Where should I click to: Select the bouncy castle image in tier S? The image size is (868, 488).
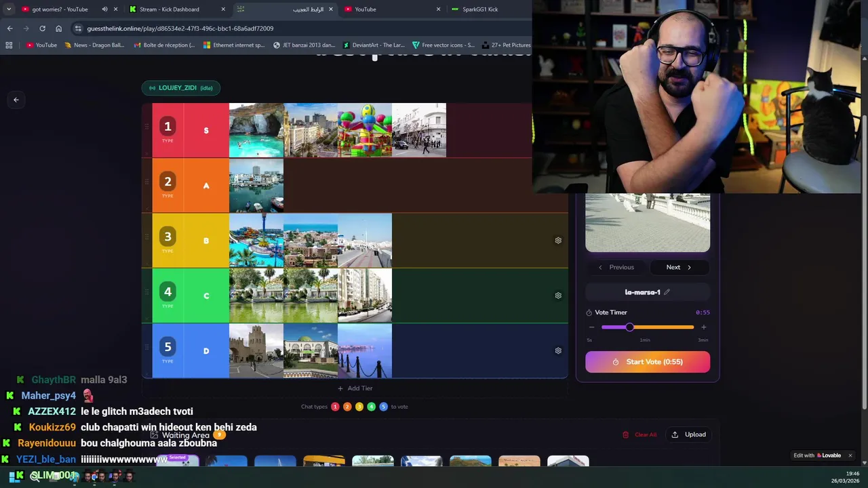click(365, 130)
